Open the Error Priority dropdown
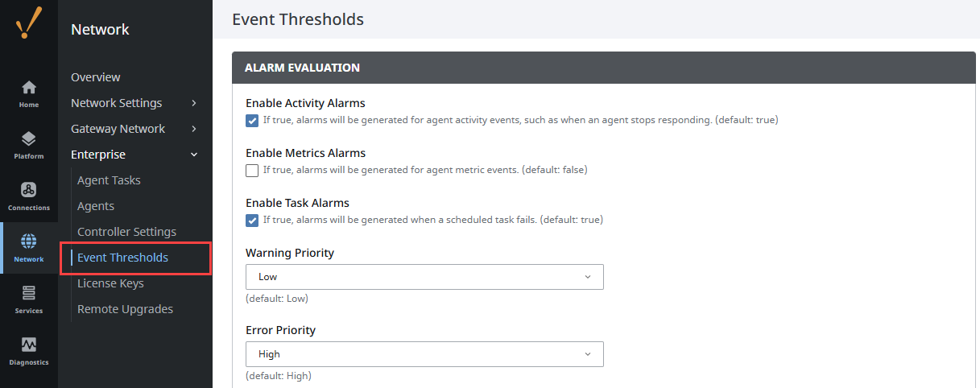The image size is (980, 388). click(424, 354)
